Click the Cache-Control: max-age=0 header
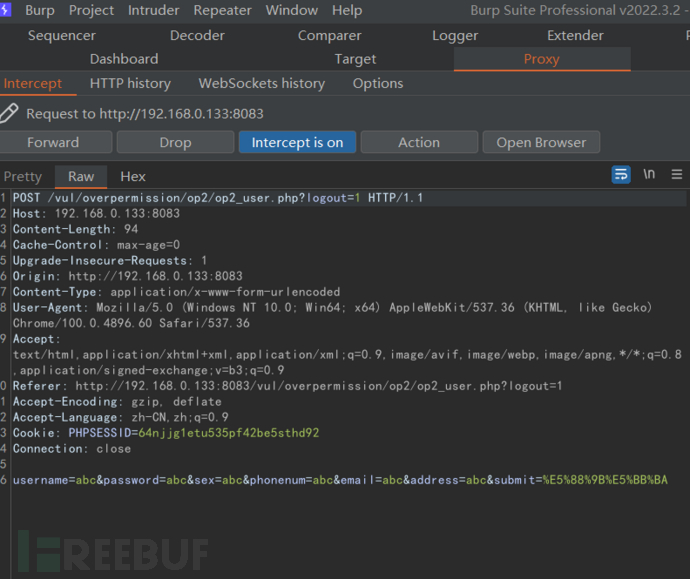The width and height of the screenshot is (690, 579). pyautogui.click(x=96, y=245)
